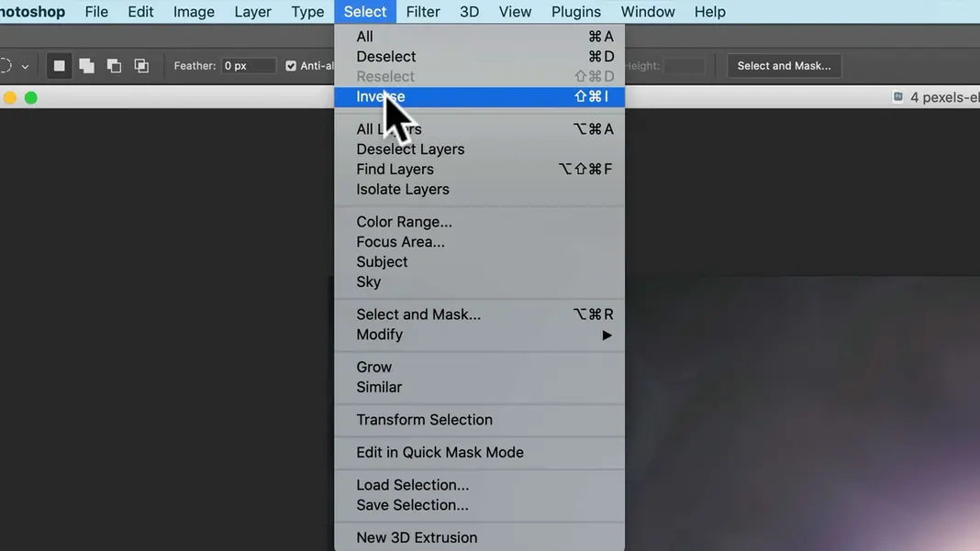This screenshot has height=551, width=980.
Task: Open the Image menu
Action: click(194, 12)
